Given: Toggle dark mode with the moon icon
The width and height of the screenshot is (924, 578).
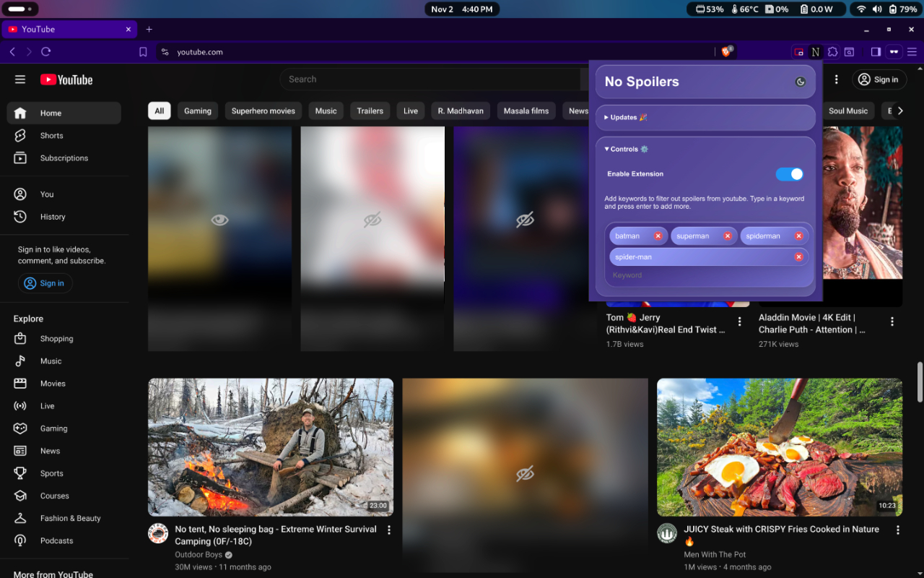Looking at the screenshot, I should click(801, 82).
